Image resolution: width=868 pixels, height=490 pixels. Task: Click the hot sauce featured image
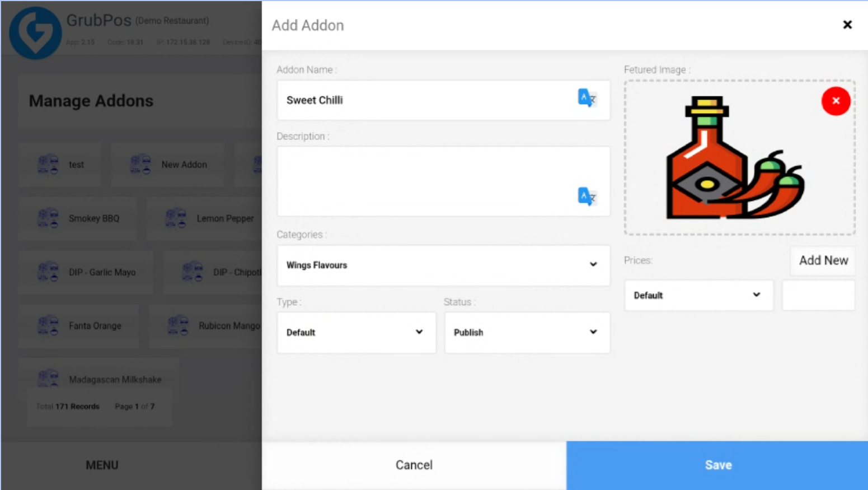(x=735, y=158)
